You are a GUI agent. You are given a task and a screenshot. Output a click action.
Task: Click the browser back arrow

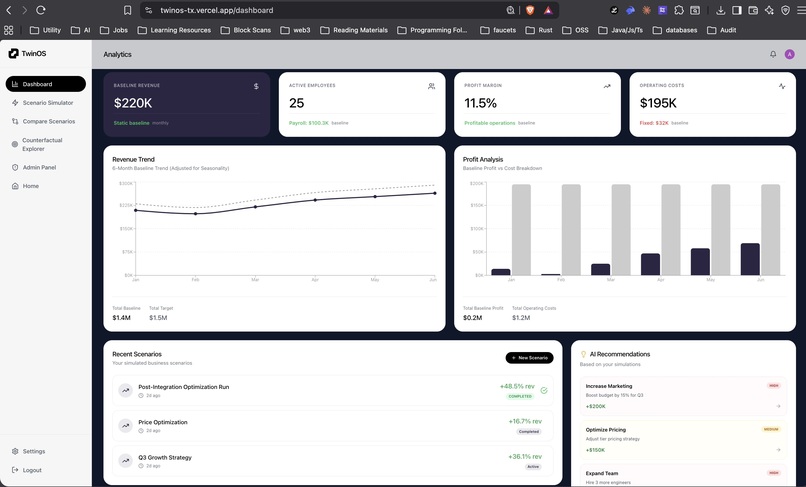[x=9, y=10]
